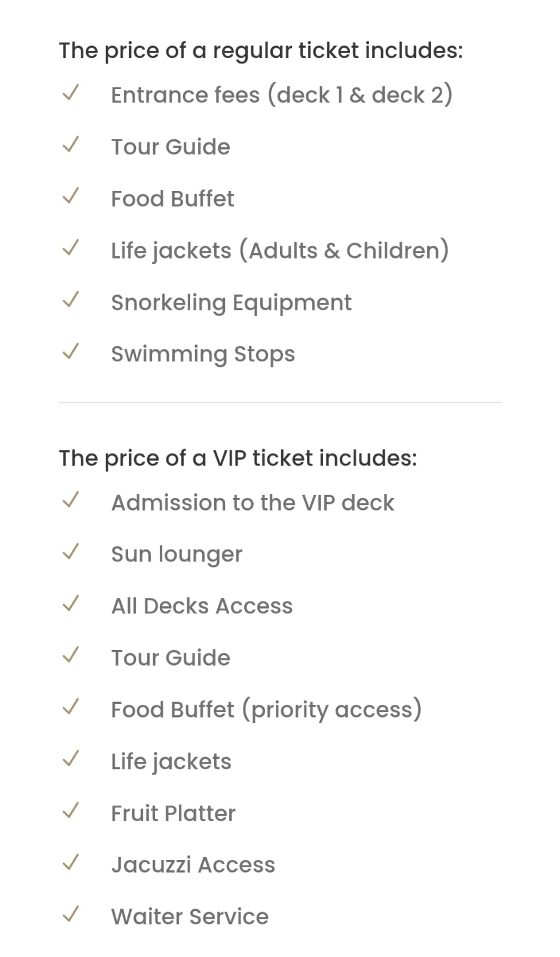Click the checkmark beside Jacuzzi Access
The width and height of the screenshot is (560, 957).
click(71, 862)
